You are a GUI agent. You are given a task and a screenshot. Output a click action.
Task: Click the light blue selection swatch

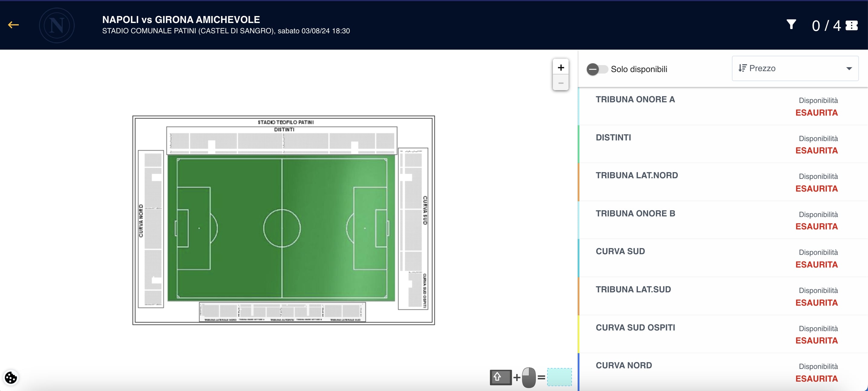coord(559,377)
